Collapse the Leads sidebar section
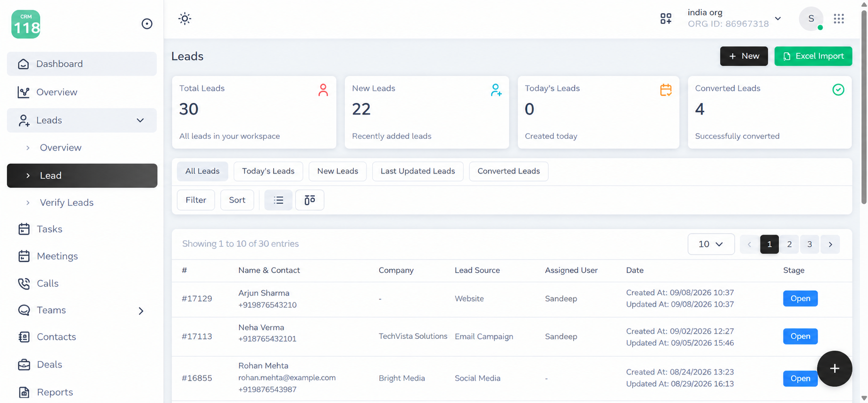Screen dimensions: 868x403 82,120
